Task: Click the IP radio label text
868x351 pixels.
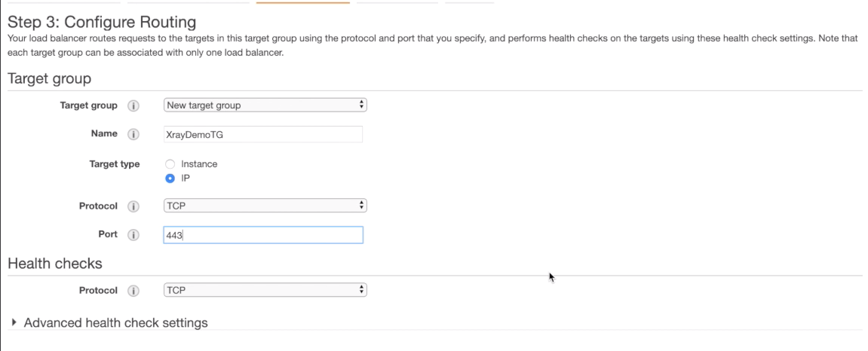Action: (x=186, y=179)
